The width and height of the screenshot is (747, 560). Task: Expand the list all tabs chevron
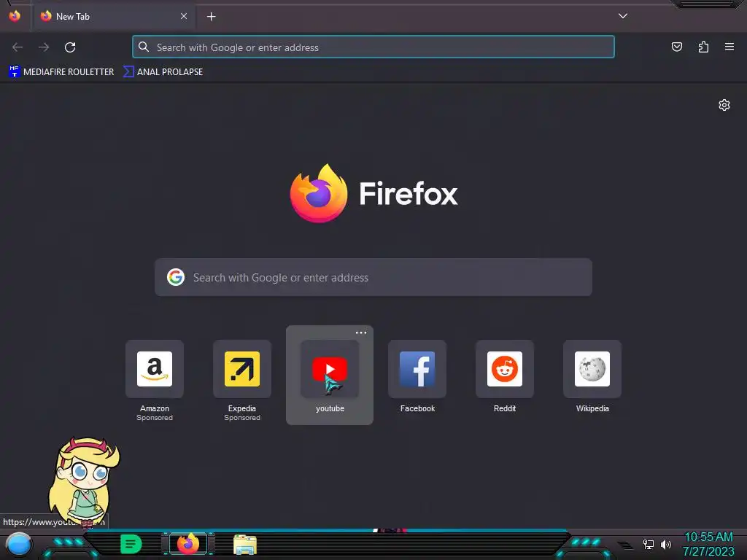pos(623,16)
